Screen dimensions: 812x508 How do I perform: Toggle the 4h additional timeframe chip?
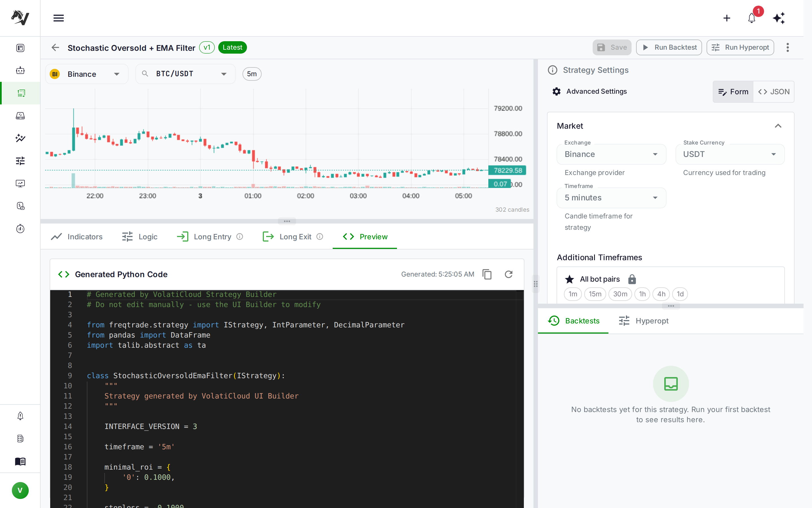(661, 294)
